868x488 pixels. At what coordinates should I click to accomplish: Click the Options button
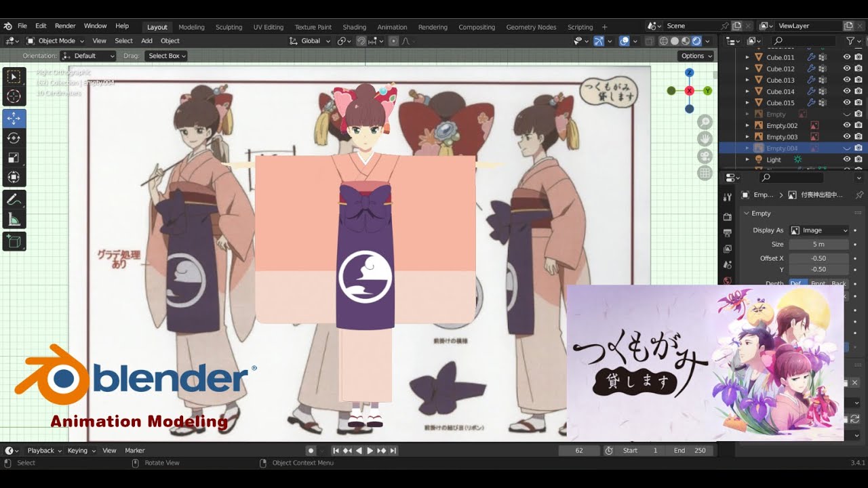697,56
